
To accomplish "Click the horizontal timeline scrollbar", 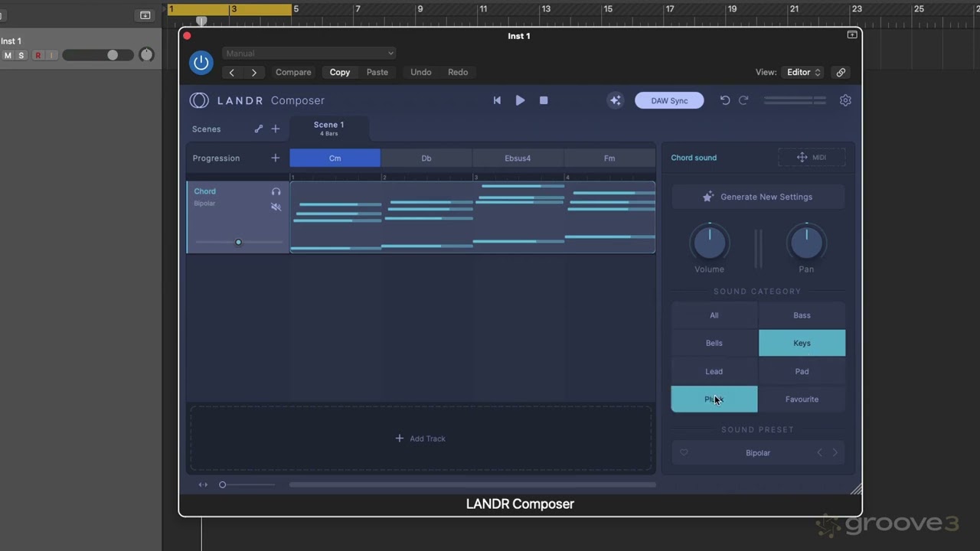I will click(x=472, y=484).
